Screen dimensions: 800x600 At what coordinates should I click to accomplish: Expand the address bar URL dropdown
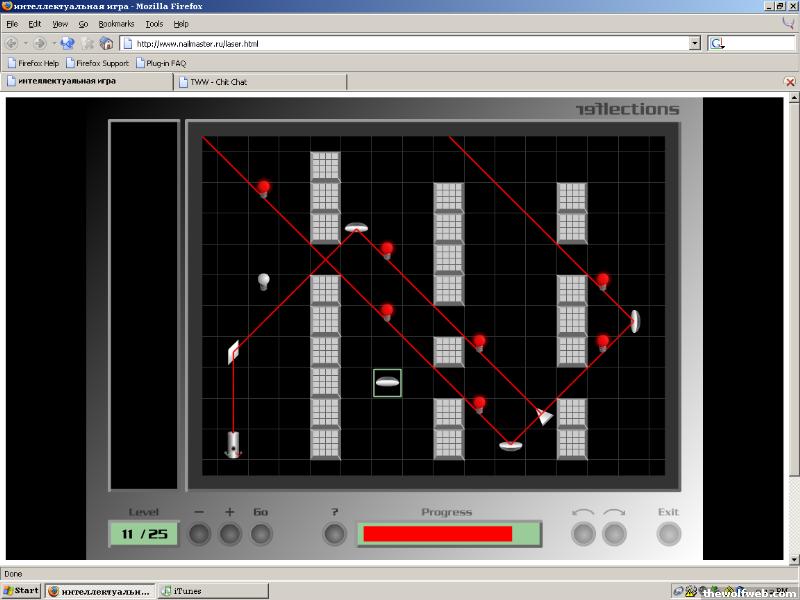tap(695, 43)
